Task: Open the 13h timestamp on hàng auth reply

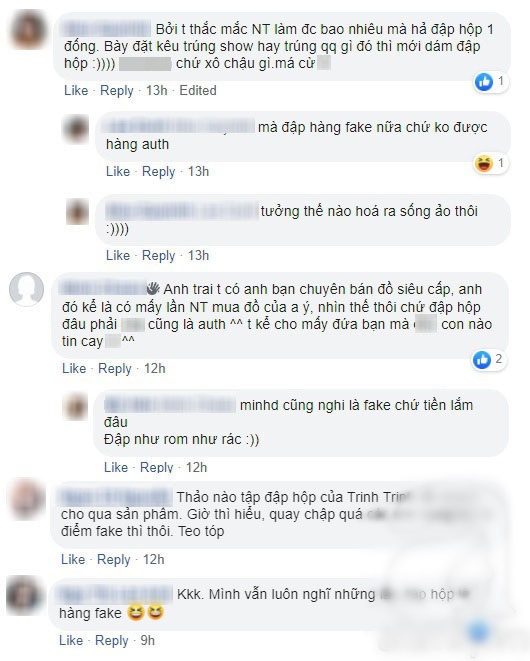Action: click(x=198, y=171)
